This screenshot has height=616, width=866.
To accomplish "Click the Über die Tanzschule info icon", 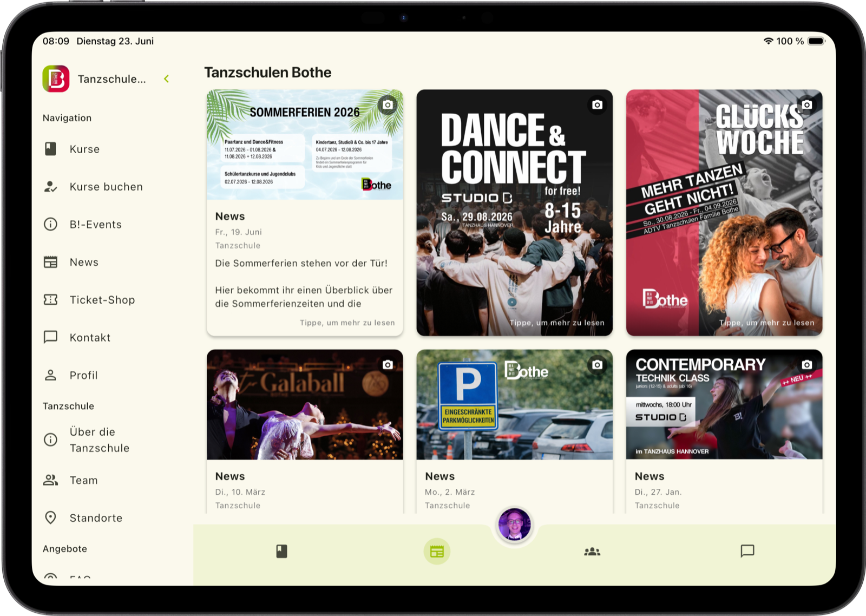I will pos(50,440).
